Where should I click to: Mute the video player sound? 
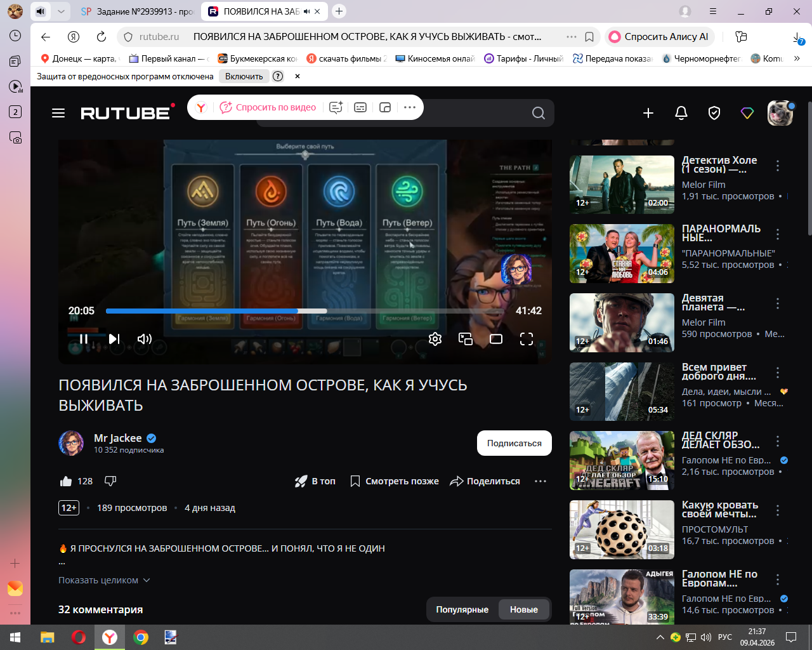coord(145,339)
